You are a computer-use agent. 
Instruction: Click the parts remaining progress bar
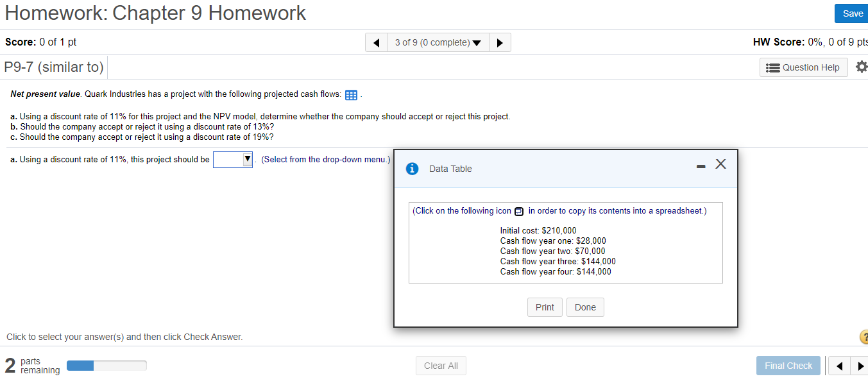click(x=106, y=365)
